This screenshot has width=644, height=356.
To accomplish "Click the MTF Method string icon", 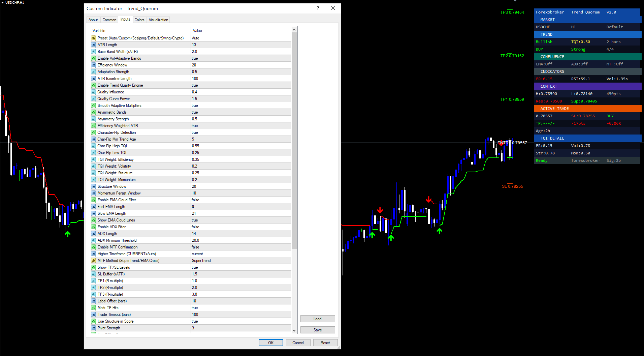I will (x=93, y=261).
